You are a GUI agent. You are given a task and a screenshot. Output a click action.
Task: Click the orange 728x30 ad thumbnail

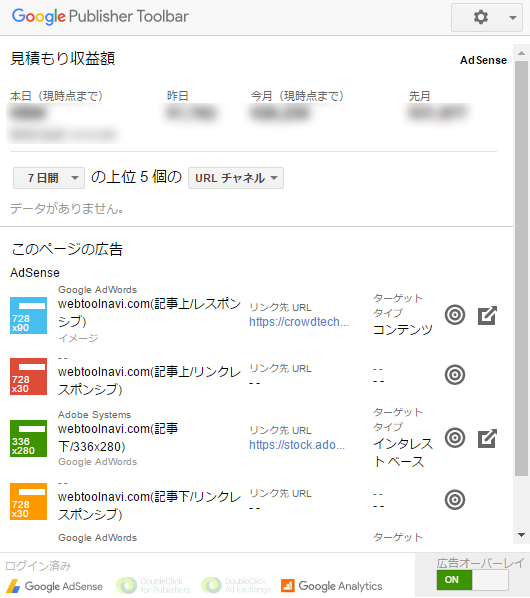tap(29, 502)
